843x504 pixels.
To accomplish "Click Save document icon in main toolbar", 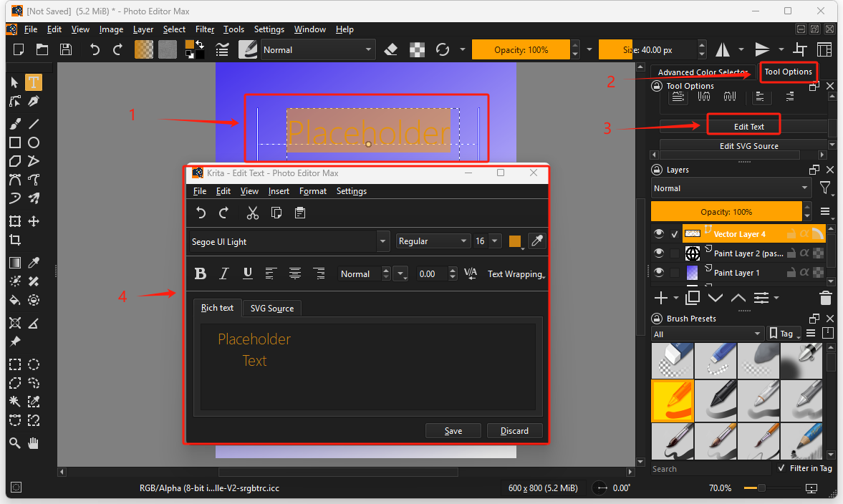I will (66, 50).
